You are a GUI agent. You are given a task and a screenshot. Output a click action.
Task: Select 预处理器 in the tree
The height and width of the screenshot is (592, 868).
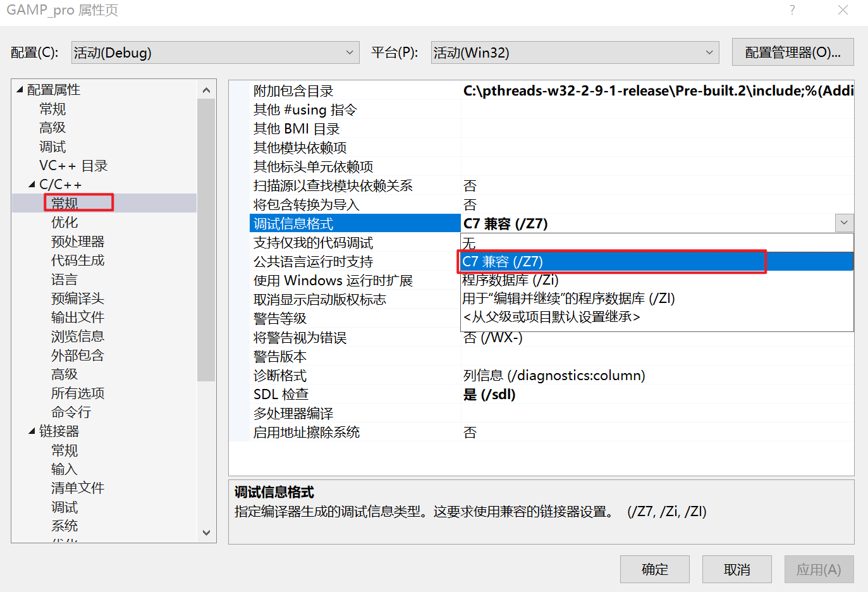(77, 241)
